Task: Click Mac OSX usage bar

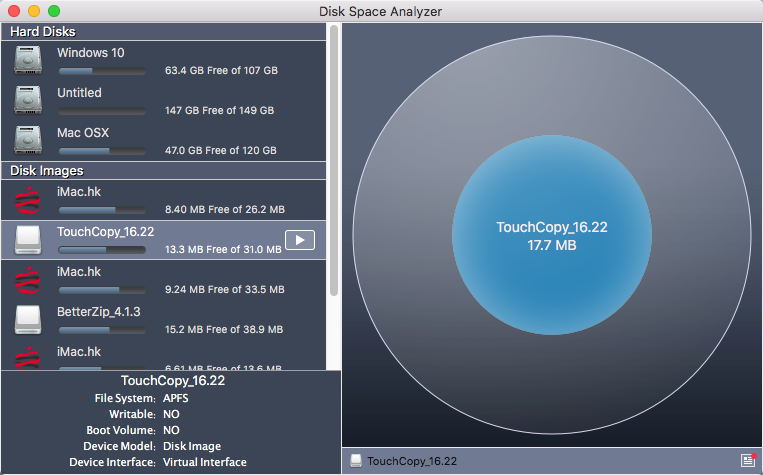Action: click(x=102, y=151)
